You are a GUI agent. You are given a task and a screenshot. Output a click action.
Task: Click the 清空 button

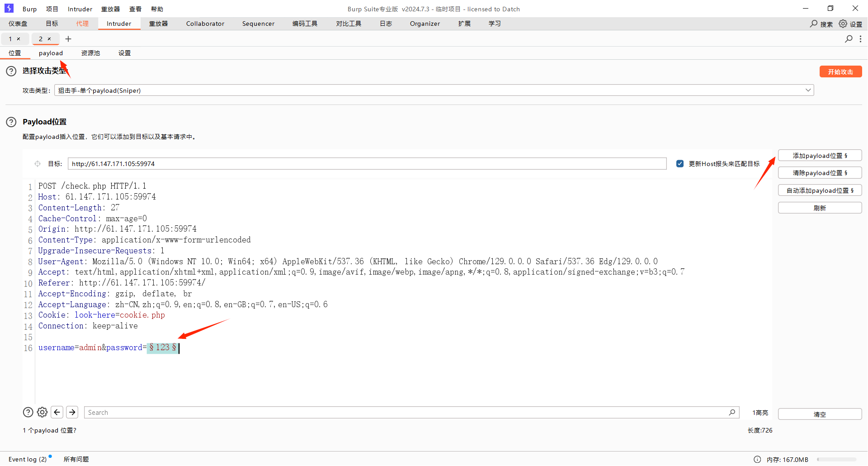[820, 414]
